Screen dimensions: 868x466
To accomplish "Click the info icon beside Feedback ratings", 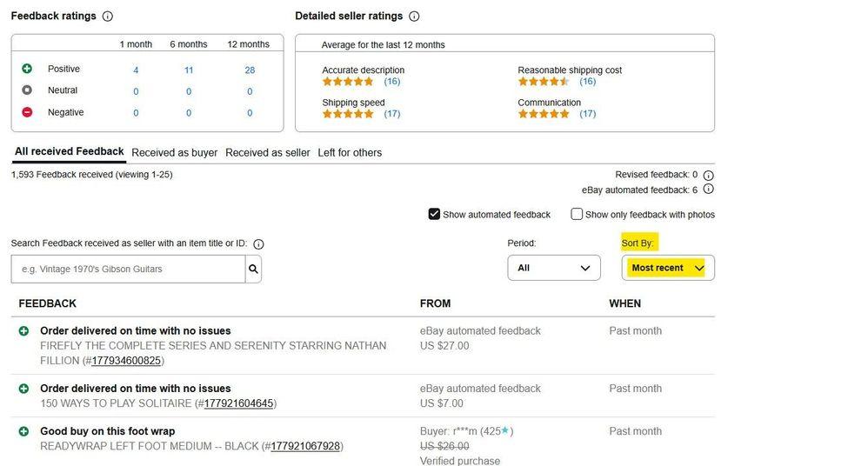I will tap(107, 17).
